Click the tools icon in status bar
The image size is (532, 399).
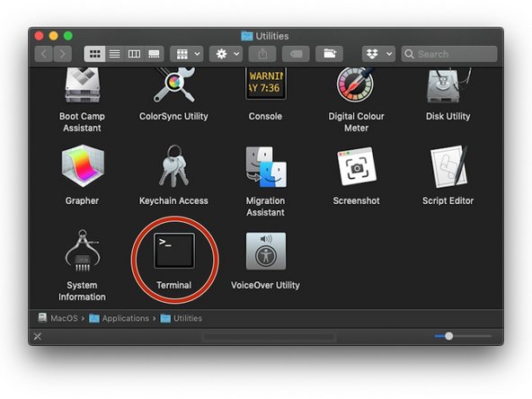[x=38, y=337]
